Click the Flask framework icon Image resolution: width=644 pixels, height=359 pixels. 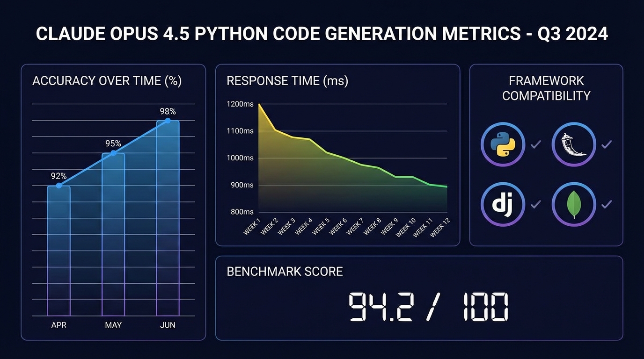pos(573,144)
